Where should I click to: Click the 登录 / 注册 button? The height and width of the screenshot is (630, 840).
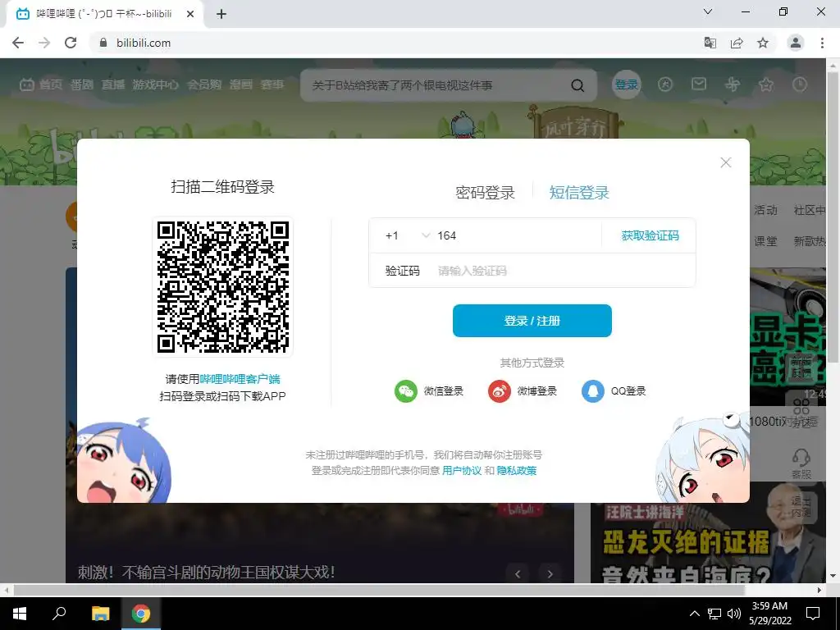(532, 321)
